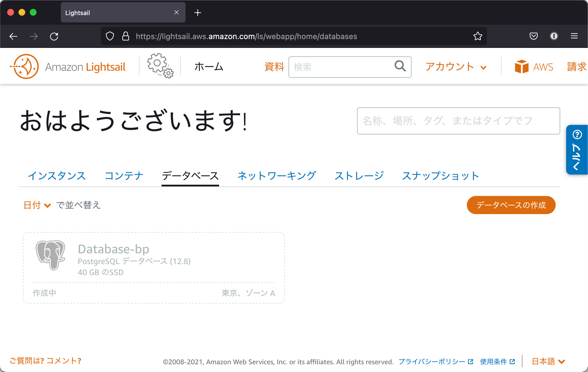Image resolution: width=588 pixels, height=372 pixels.
Task: Switch to the コンテナ tab
Action: click(x=124, y=176)
